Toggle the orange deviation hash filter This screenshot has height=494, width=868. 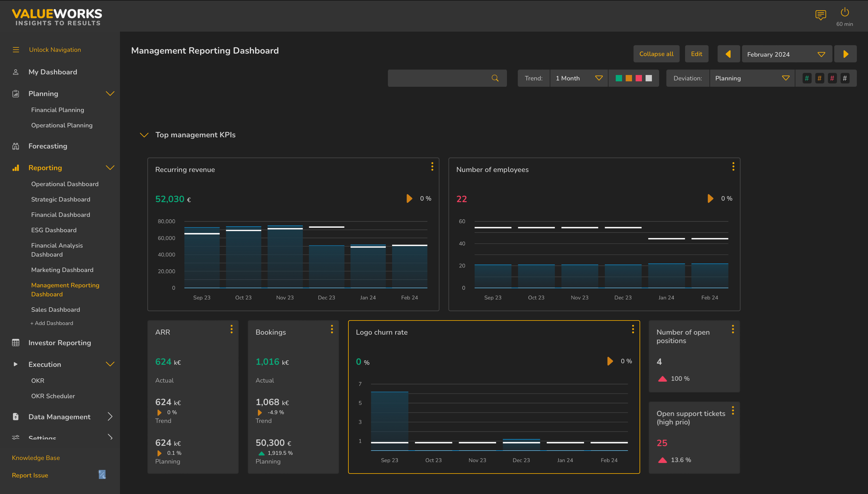point(819,78)
